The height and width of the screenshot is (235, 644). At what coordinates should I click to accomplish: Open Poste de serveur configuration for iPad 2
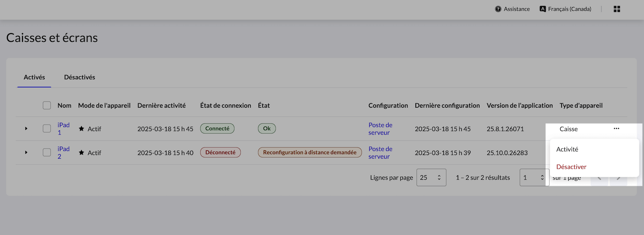tap(380, 153)
